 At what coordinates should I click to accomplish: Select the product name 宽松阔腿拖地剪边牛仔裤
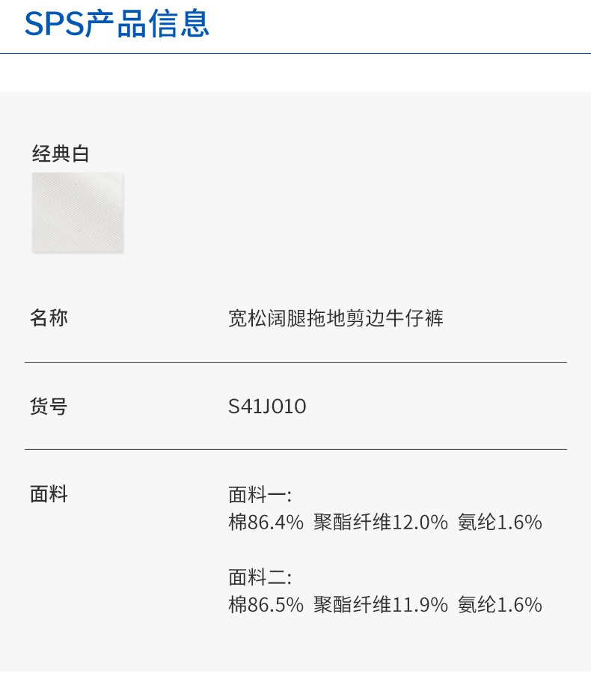tap(336, 319)
